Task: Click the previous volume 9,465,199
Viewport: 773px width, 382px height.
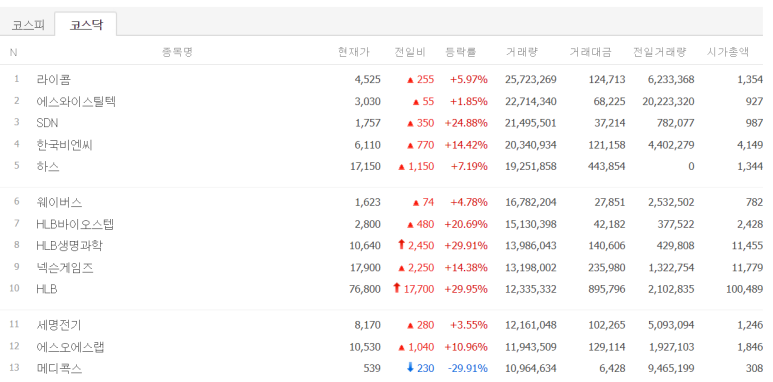Action: click(671, 368)
